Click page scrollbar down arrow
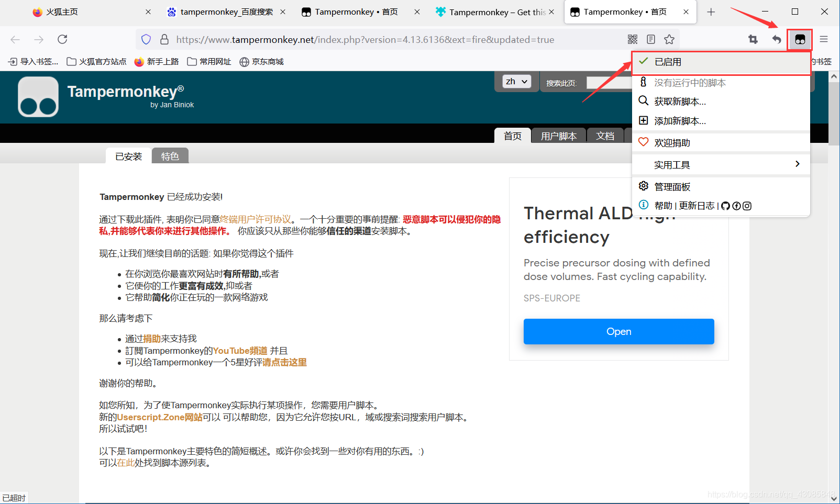The width and height of the screenshot is (840, 504). point(834,498)
